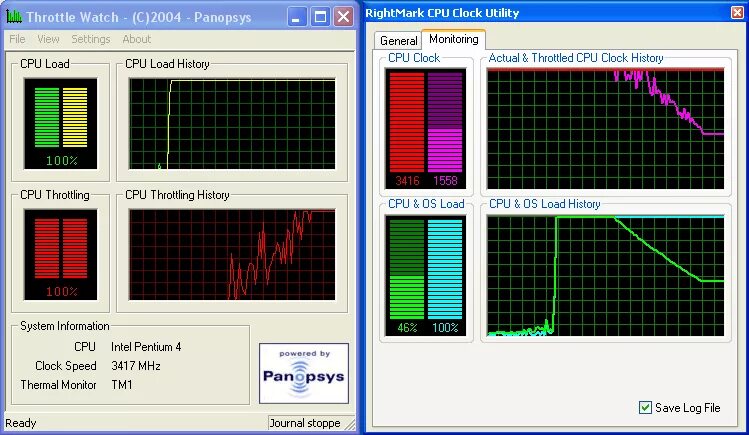Viewport: 749px width, 435px height.
Task: Click the red 3416 CPU clock bar
Action: (407, 122)
